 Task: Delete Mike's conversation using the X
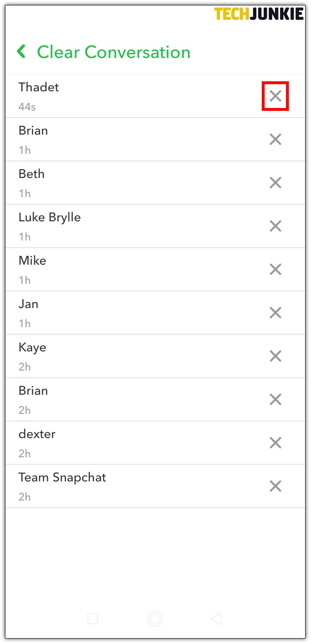tap(275, 269)
